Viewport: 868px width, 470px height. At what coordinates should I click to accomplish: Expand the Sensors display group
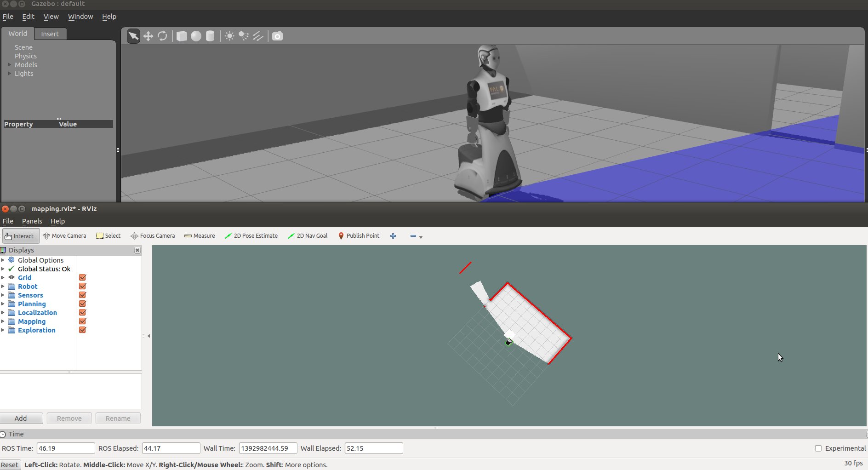pyautogui.click(x=3, y=295)
